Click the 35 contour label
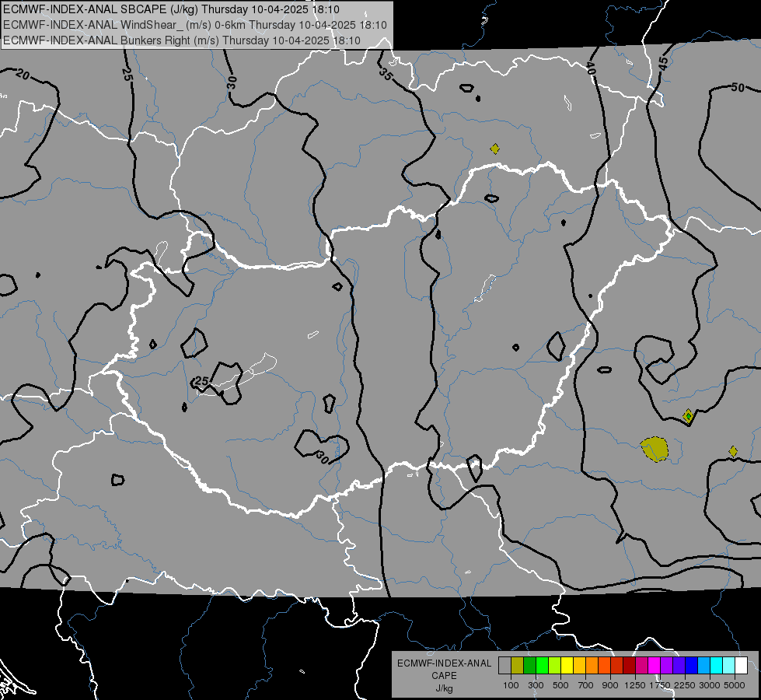 [x=386, y=74]
